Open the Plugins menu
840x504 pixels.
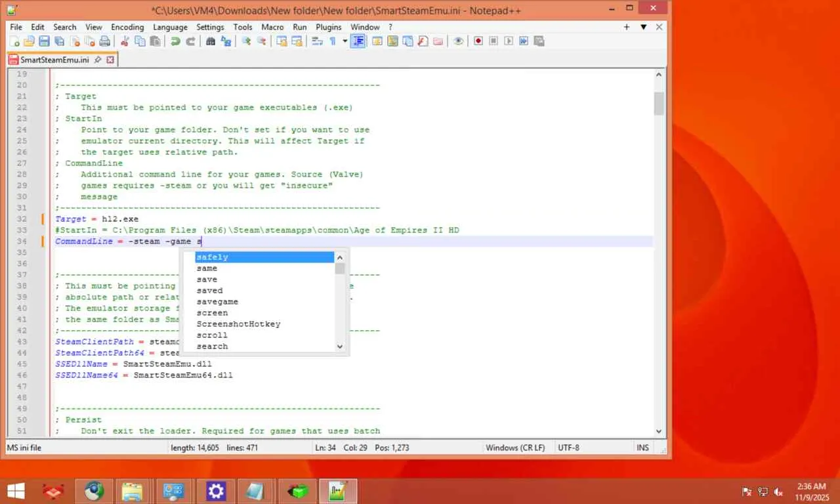(x=329, y=27)
